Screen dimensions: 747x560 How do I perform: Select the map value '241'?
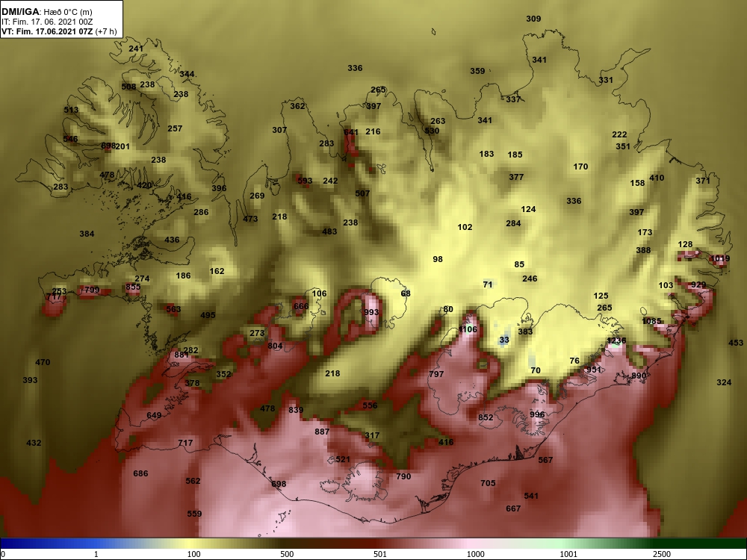[136, 49]
